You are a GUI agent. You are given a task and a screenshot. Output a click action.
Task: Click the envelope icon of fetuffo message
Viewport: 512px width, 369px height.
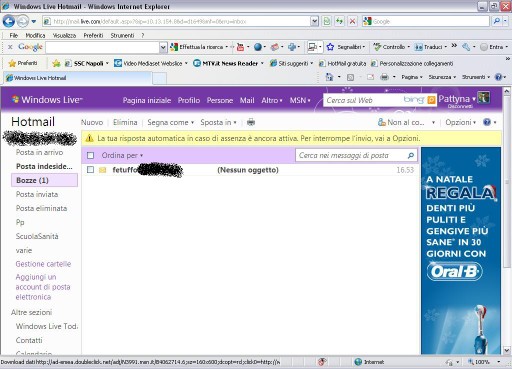click(x=102, y=170)
